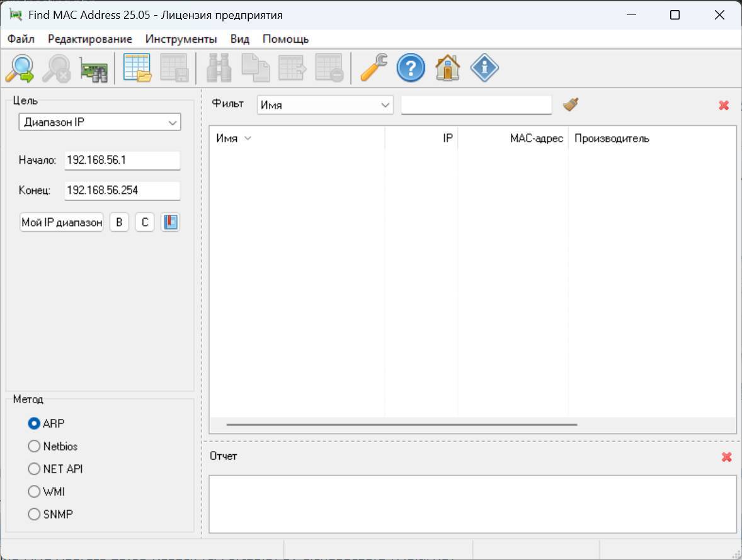The height and width of the screenshot is (560, 742).
Task: Close the filter panel red X
Action: 724,105
